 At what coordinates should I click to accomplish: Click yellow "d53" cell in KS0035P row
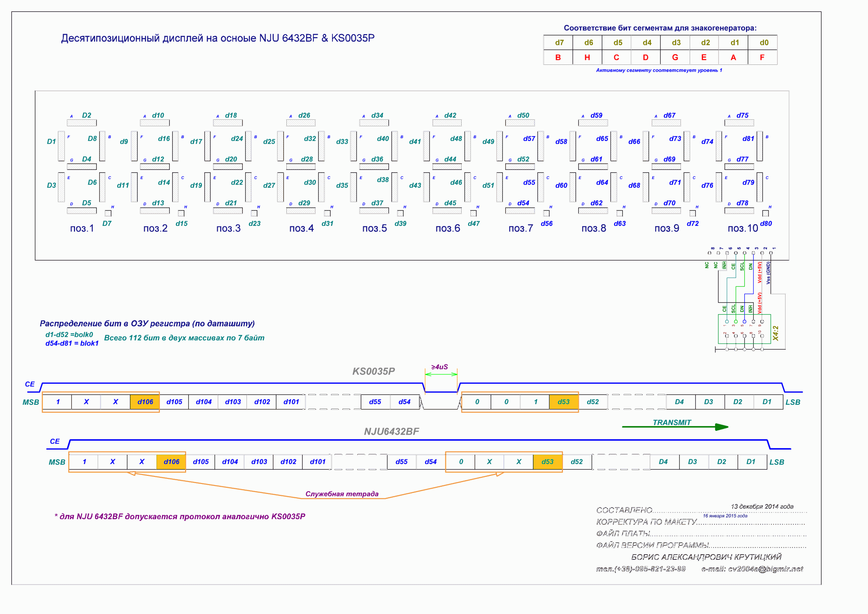[564, 402]
